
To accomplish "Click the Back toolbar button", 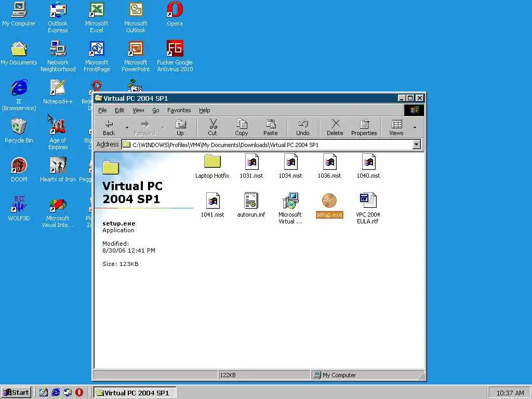I will click(109, 128).
